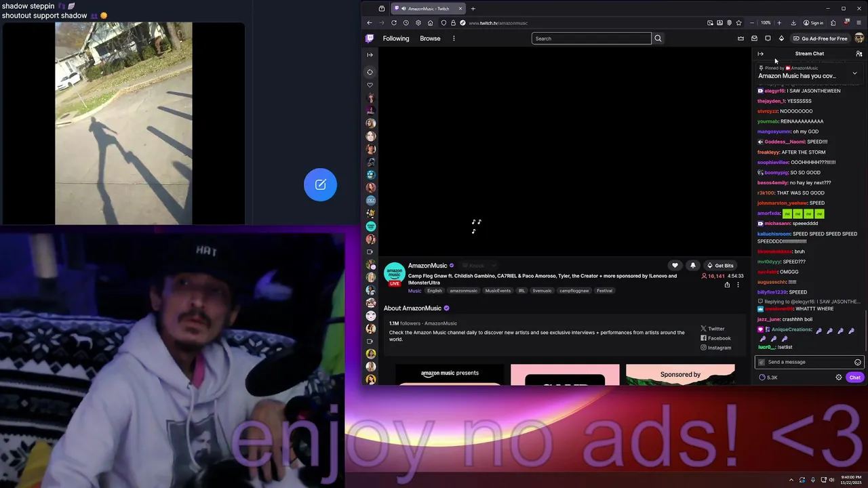Bookmark this page with star icon
The height and width of the screenshot is (488, 868).
click(x=738, y=23)
